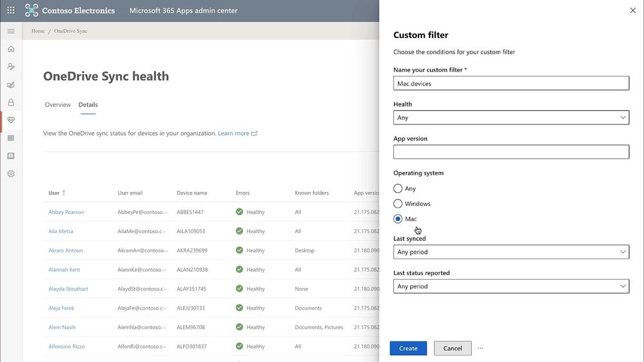Go to Home in breadcrumb
Image resolution: width=644 pixels, height=362 pixels.
38,31
